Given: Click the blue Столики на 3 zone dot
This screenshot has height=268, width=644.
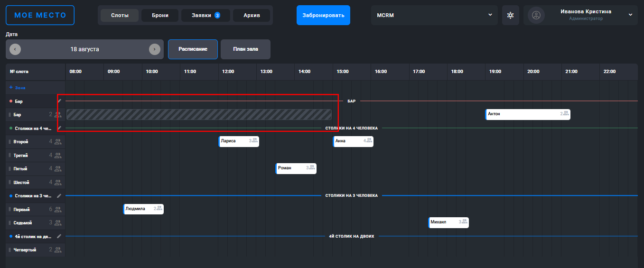Looking at the screenshot, I should point(11,195).
